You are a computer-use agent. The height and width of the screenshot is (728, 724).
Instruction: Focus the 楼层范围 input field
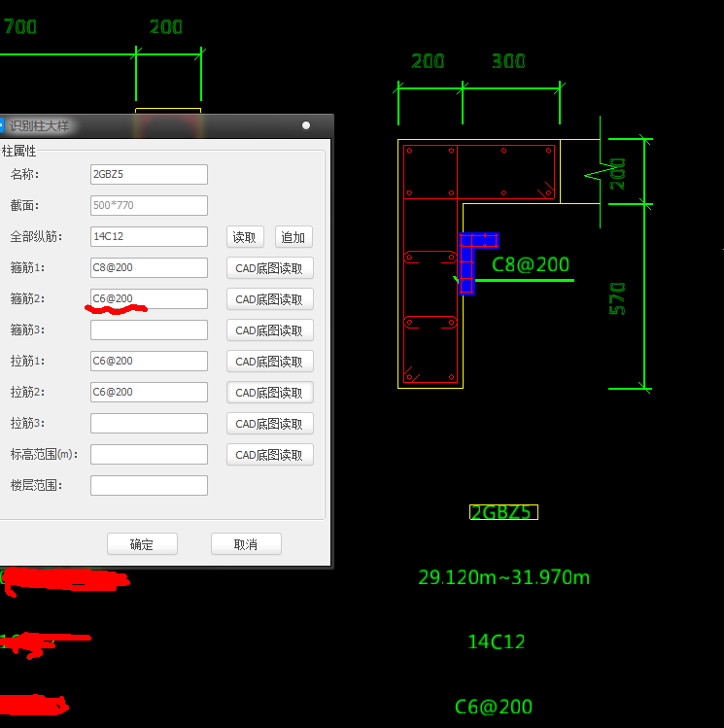149,486
